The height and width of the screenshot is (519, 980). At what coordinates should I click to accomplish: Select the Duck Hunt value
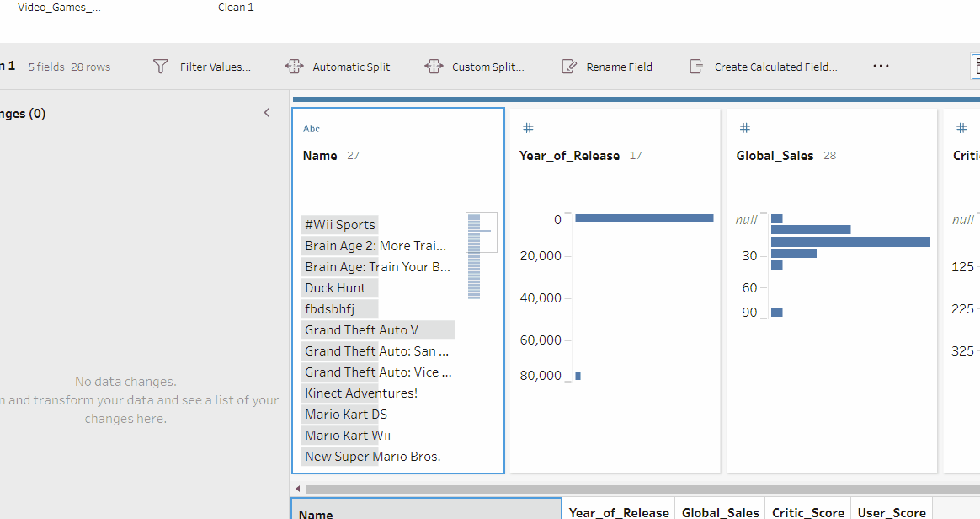pos(340,287)
